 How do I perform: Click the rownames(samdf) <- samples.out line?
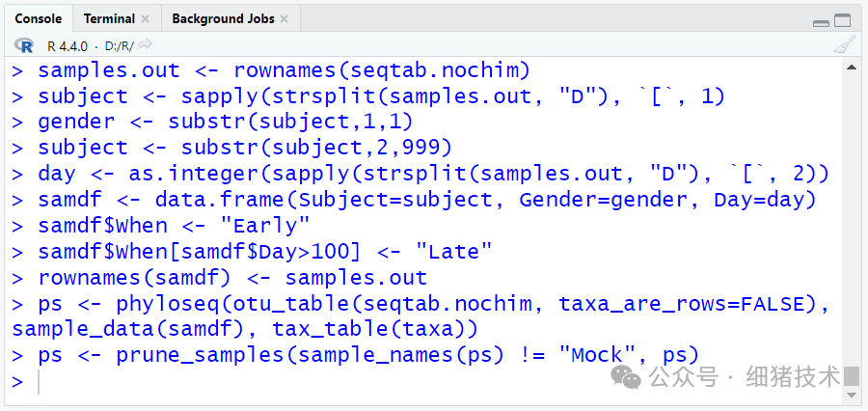point(231,278)
